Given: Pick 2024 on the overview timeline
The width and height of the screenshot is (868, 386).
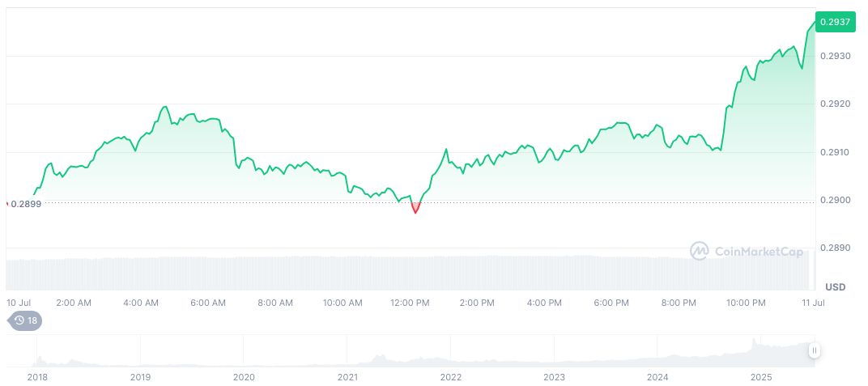Looking at the screenshot, I should coord(657,377).
